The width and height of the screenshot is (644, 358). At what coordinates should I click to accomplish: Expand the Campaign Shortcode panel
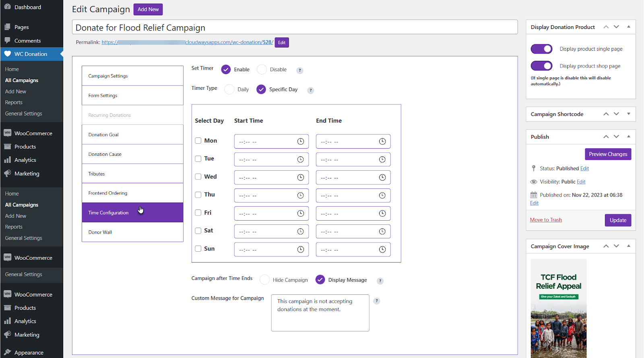coord(628,114)
